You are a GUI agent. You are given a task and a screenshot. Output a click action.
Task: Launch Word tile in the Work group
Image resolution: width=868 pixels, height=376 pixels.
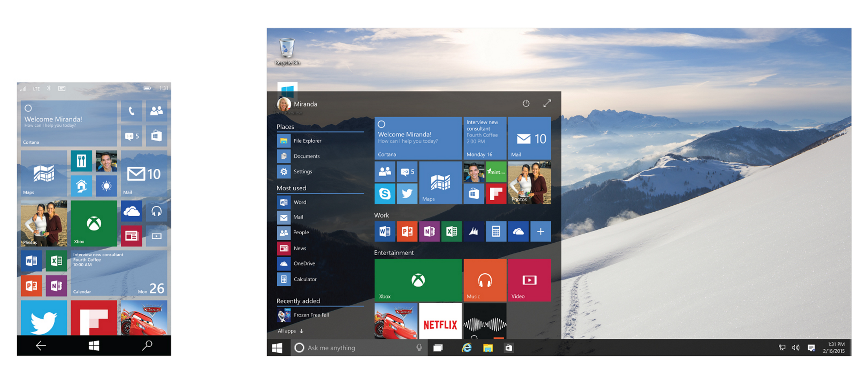[x=385, y=231]
